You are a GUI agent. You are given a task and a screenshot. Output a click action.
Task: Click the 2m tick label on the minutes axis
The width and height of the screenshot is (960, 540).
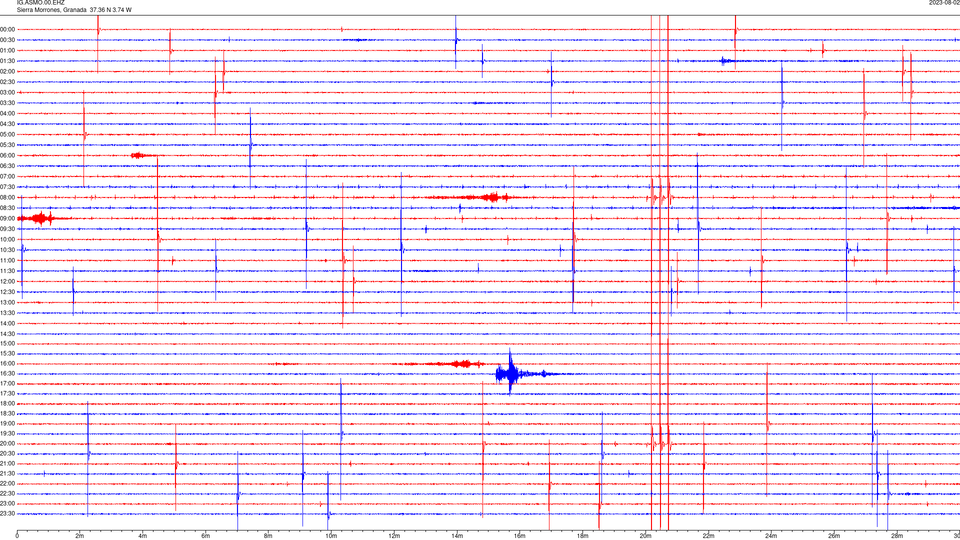pyautogui.click(x=80, y=536)
